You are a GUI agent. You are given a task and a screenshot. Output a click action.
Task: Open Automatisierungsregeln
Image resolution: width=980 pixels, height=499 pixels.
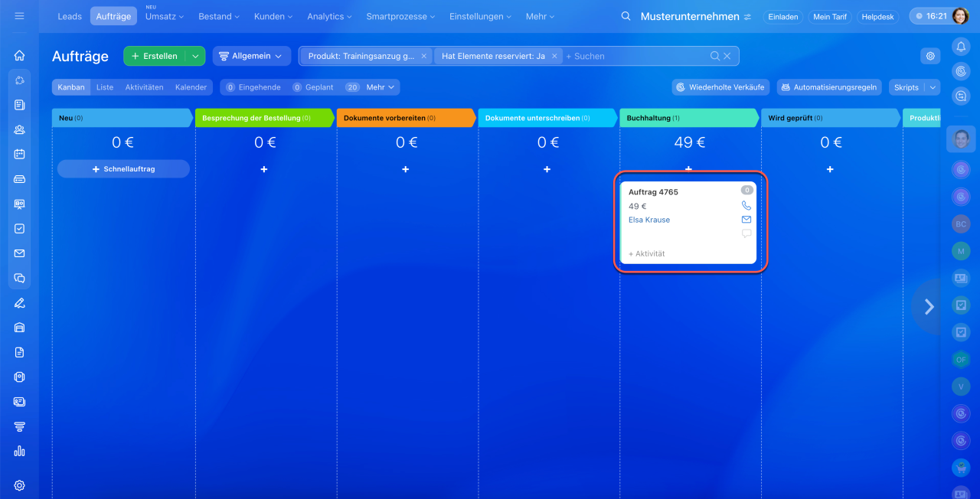[x=829, y=87]
